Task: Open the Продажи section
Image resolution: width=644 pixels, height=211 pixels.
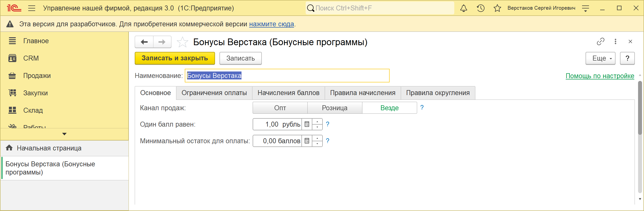Action: tap(37, 75)
